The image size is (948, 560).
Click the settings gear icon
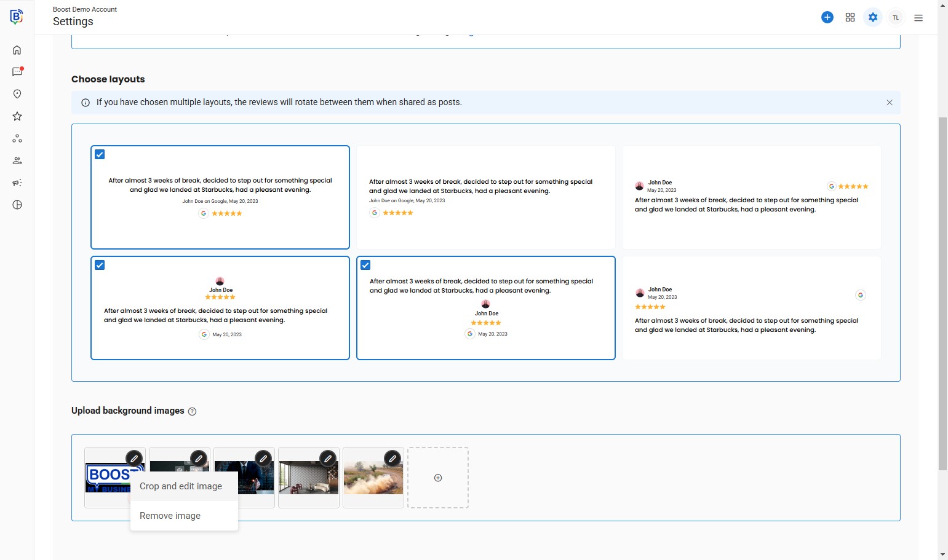[x=873, y=18]
